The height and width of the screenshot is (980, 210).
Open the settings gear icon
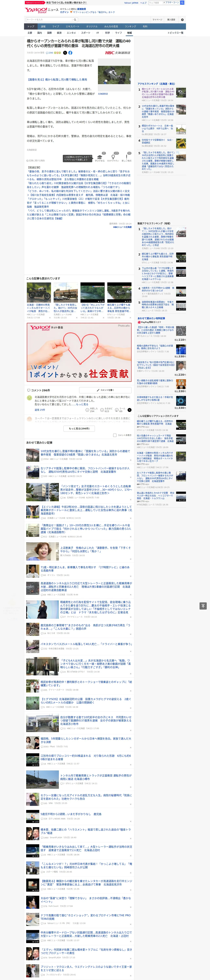[x=182, y=20]
